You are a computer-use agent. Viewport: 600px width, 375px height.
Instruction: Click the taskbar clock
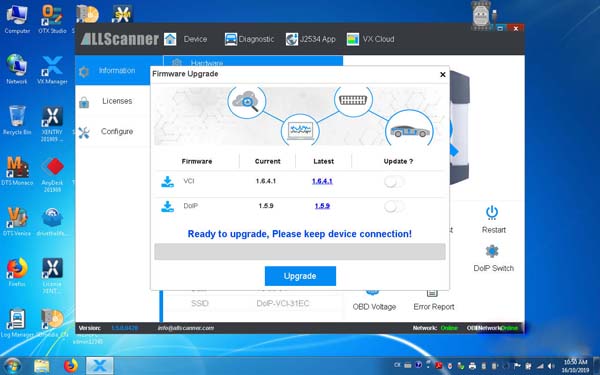point(576,366)
